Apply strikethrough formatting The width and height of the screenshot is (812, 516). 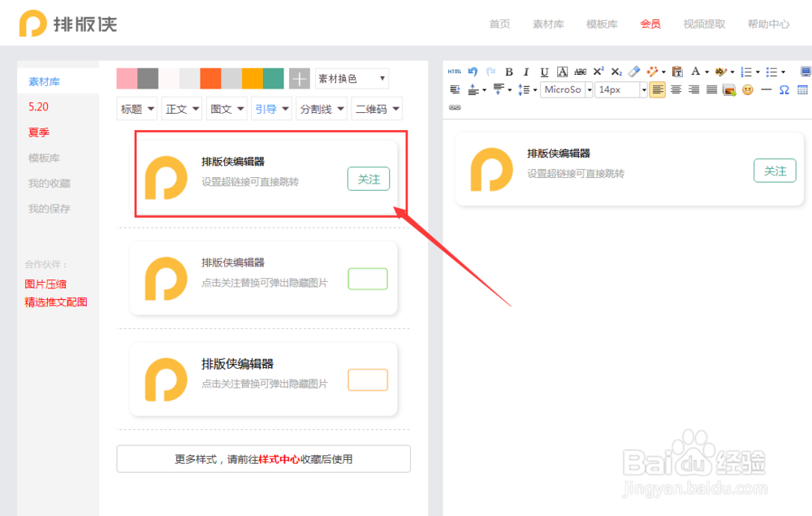581,72
